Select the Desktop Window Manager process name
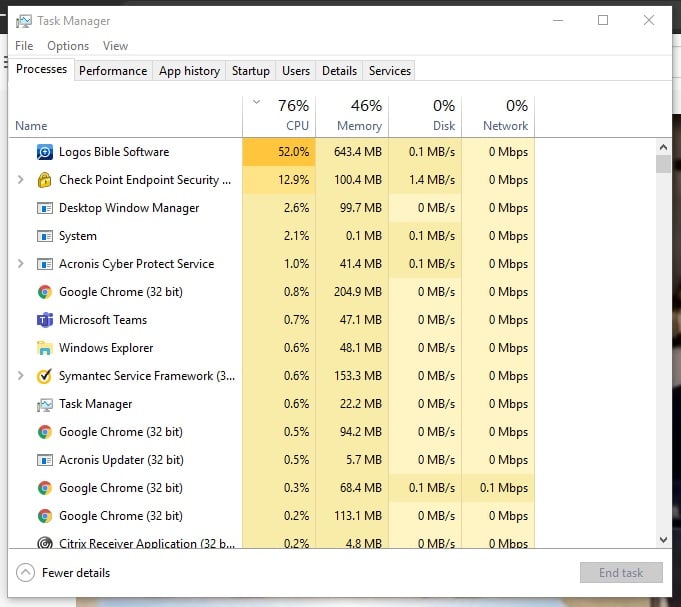681x607 pixels. click(129, 208)
